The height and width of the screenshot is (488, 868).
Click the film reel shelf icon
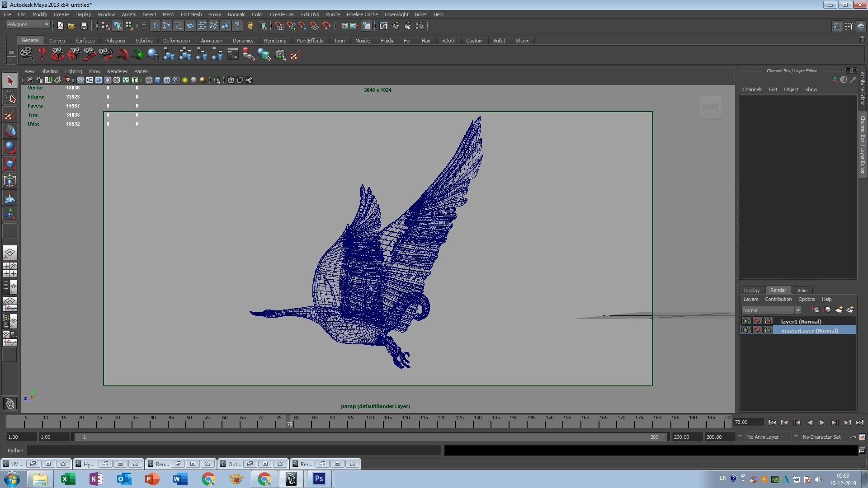pos(27,54)
